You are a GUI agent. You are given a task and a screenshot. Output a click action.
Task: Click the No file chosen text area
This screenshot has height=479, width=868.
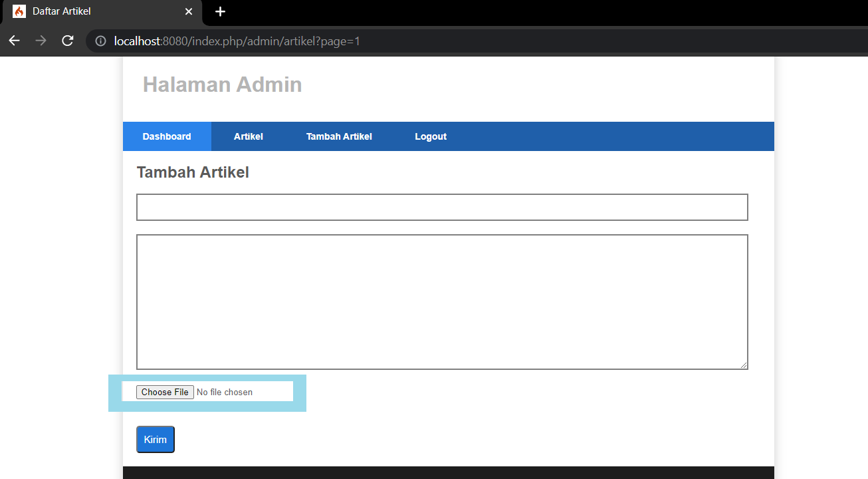pyautogui.click(x=225, y=392)
